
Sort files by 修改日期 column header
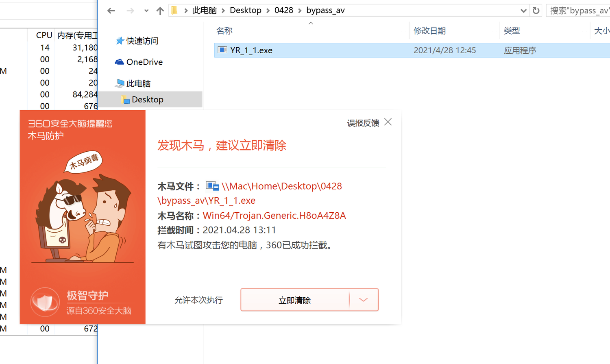pos(429,31)
